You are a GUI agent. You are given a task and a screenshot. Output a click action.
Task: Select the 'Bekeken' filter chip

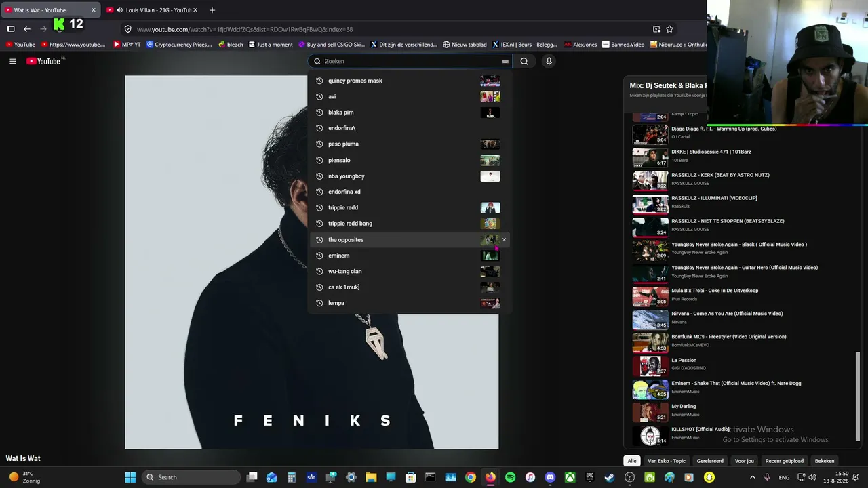825,461
